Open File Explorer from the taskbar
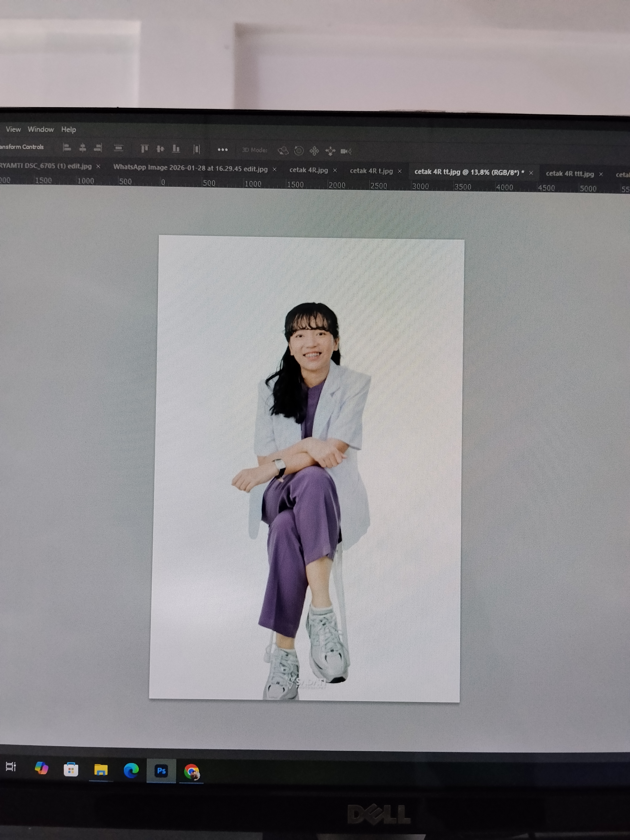This screenshot has height=840, width=630. [x=101, y=770]
